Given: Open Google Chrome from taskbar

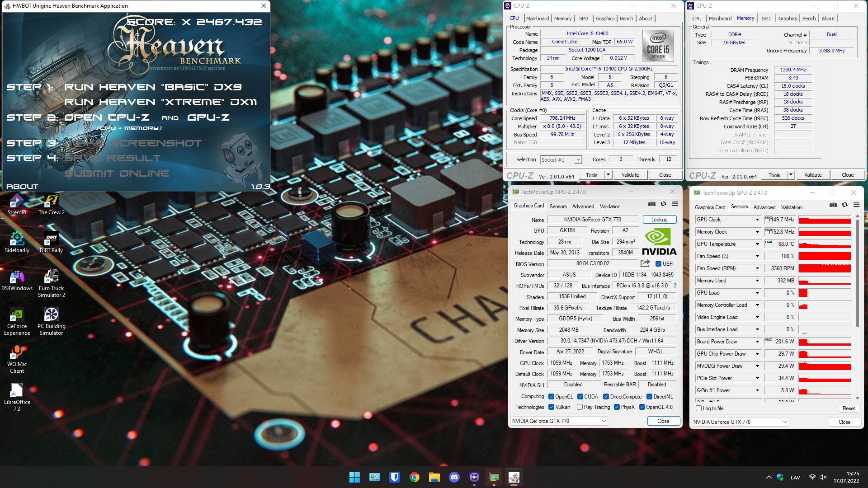Looking at the screenshot, I should click(414, 477).
